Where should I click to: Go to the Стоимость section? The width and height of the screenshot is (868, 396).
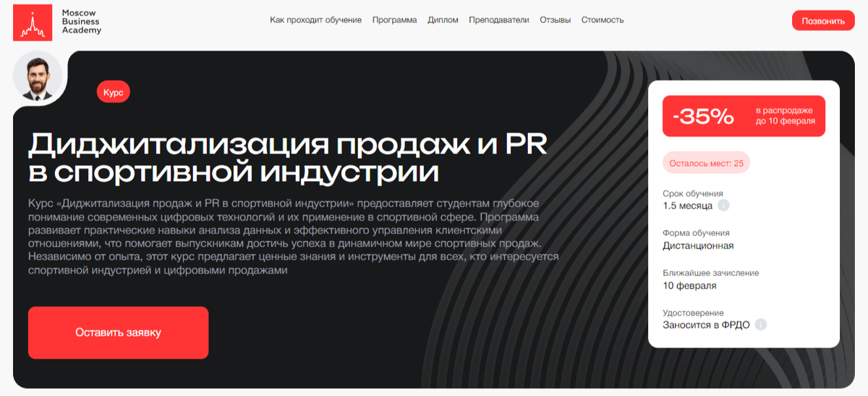(x=603, y=20)
